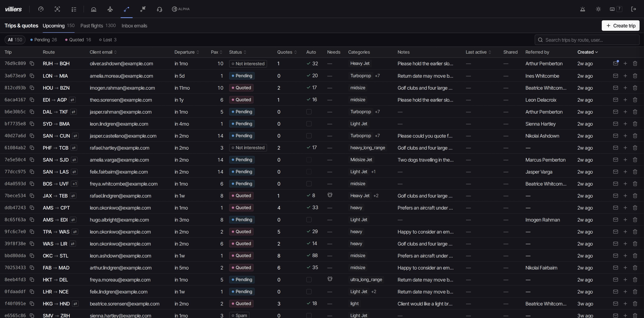
Task: Click the villiers logo
Action: 13,9
